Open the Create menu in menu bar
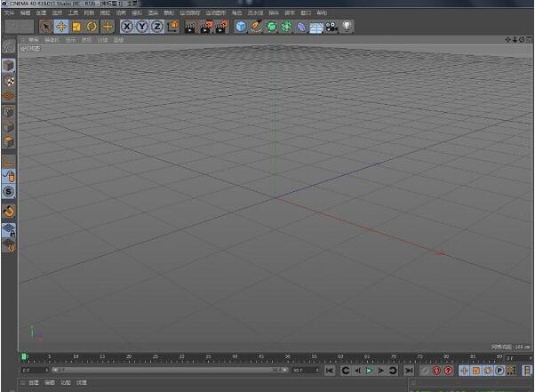Screen dimensions: 535x392 (x=41, y=13)
